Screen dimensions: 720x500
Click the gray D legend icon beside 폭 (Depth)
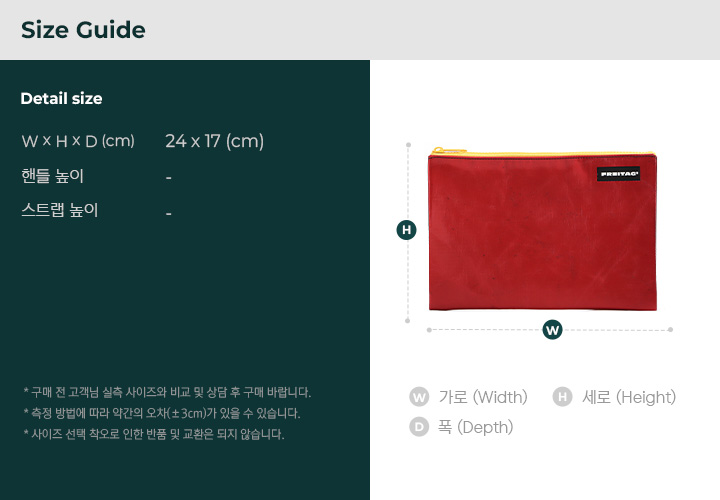pyautogui.click(x=419, y=427)
